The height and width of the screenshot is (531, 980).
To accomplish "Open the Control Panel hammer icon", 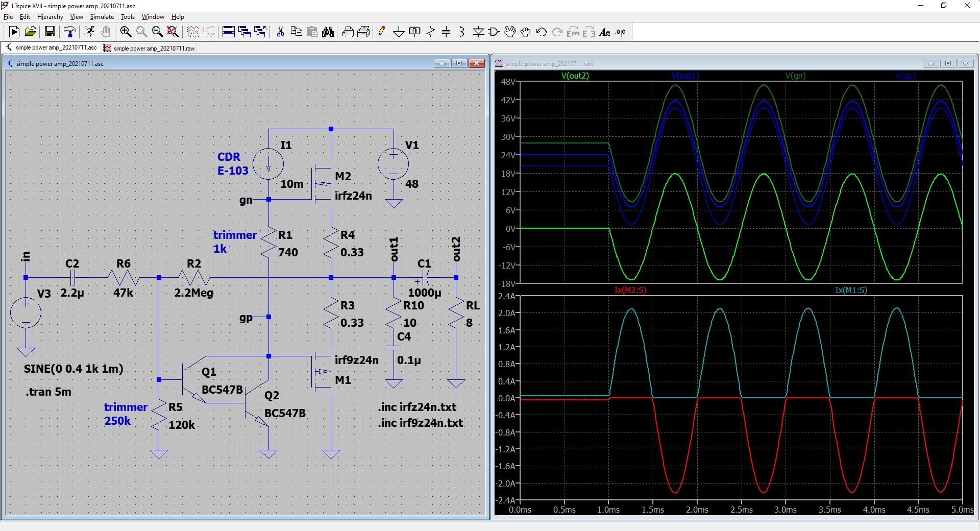I will pyautogui.click(x=70, y=32).
